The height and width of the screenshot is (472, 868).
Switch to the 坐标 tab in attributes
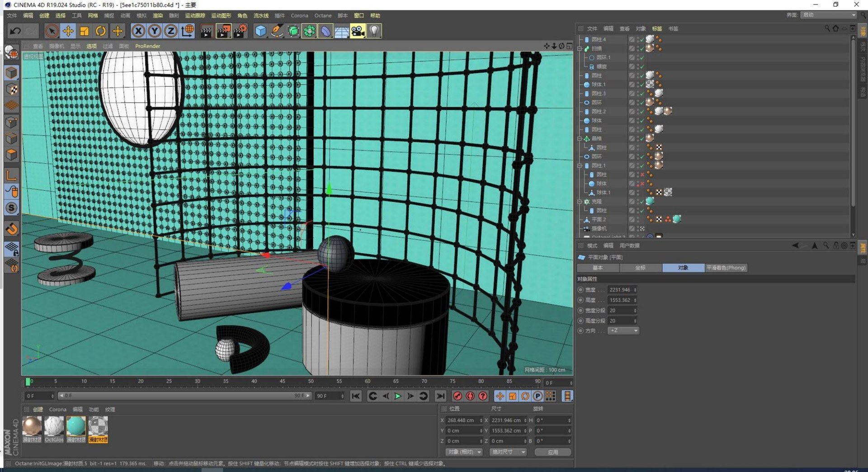coord(640,268)
